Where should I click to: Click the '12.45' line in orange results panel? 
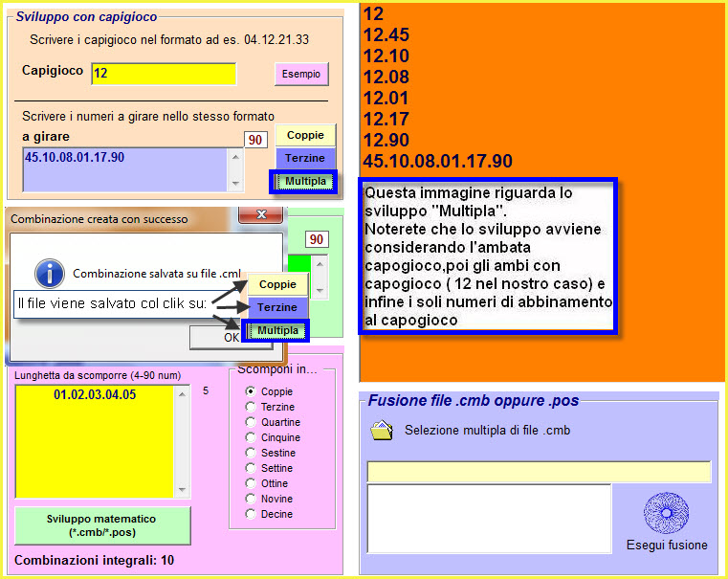pos(386,34)
